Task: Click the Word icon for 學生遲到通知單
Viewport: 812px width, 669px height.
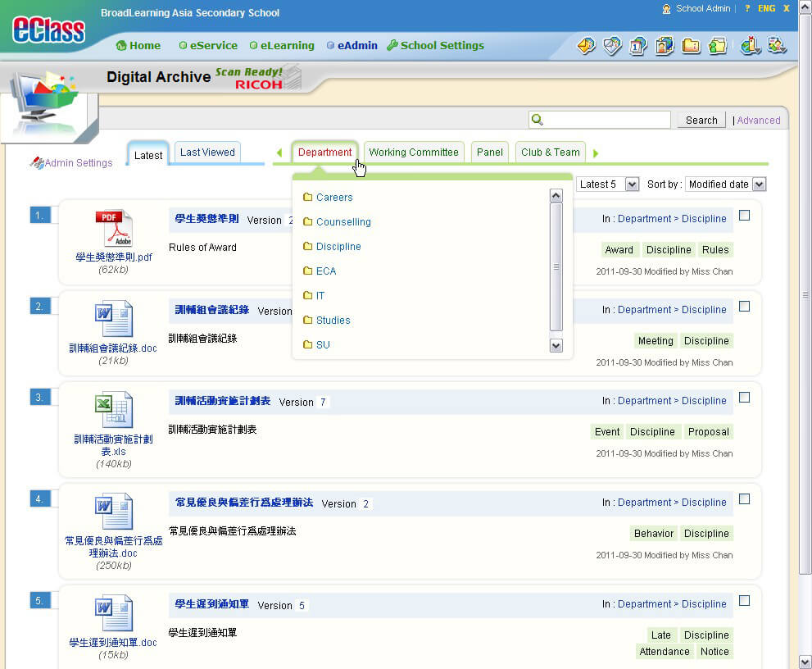Action: (x=113, y=614)
